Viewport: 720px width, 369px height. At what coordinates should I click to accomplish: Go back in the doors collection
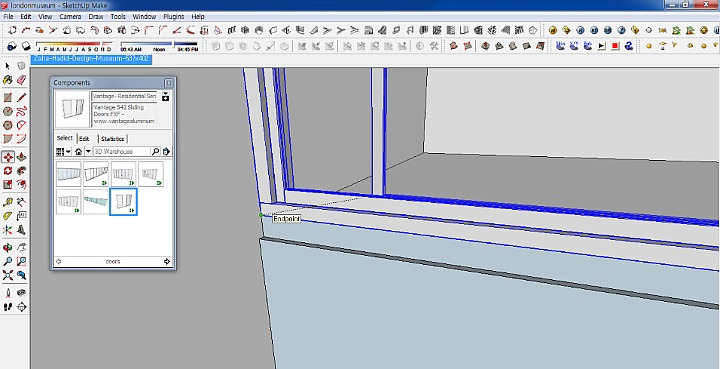pos(58,262)
